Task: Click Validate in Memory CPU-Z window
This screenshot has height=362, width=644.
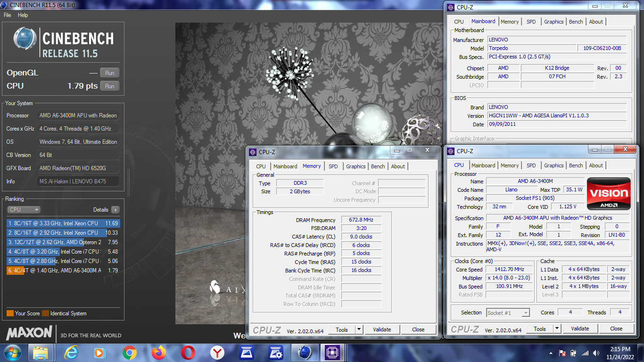Action: click(x=382, y=329)
